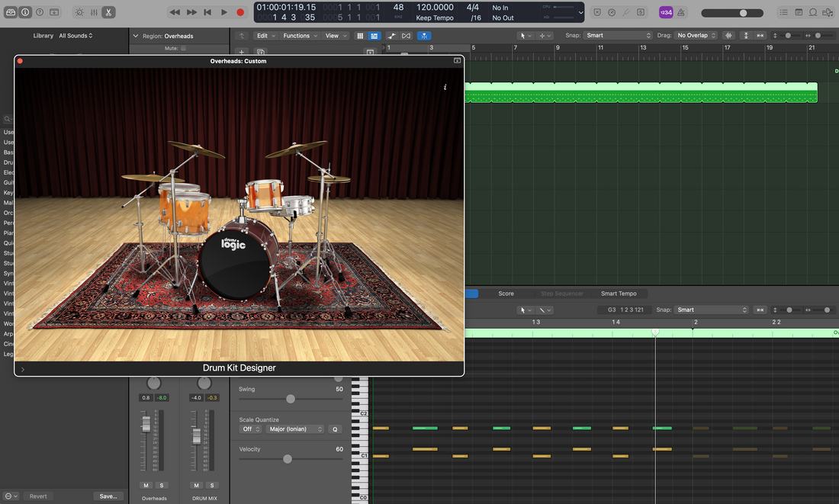Open the Loop Browser icon
This screenshot has width=839, height=504.
[x=813, y=12]
